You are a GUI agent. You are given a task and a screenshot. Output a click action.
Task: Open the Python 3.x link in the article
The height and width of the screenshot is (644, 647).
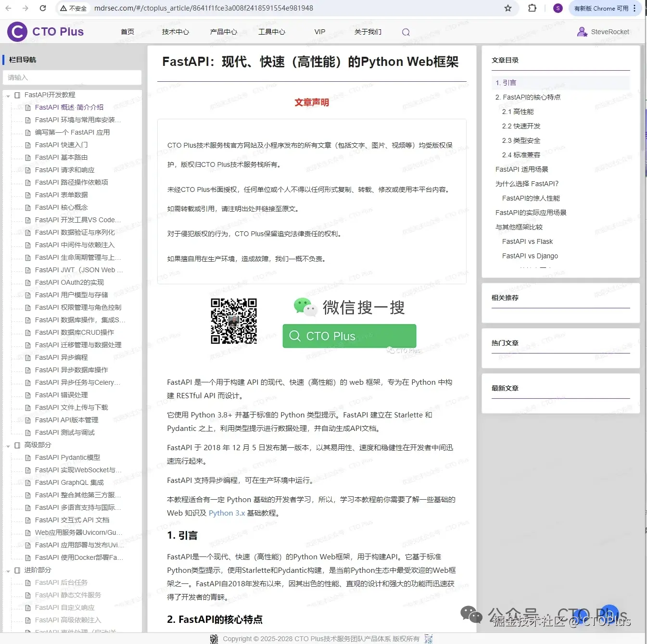click(227, 513)
